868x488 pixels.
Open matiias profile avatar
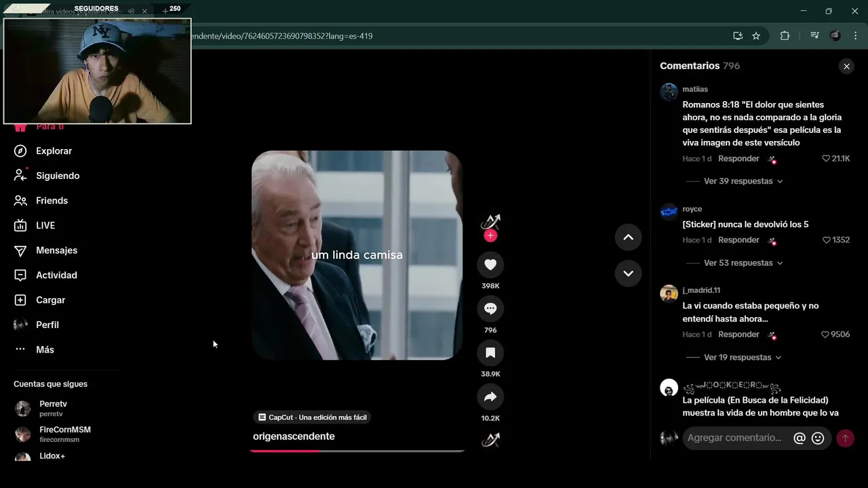point(669,92)
